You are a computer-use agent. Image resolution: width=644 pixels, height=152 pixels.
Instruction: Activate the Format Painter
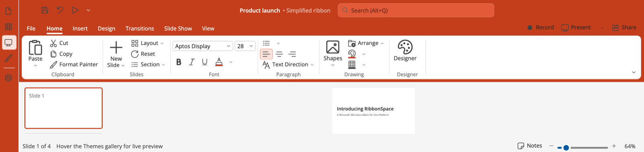point(74,65)
